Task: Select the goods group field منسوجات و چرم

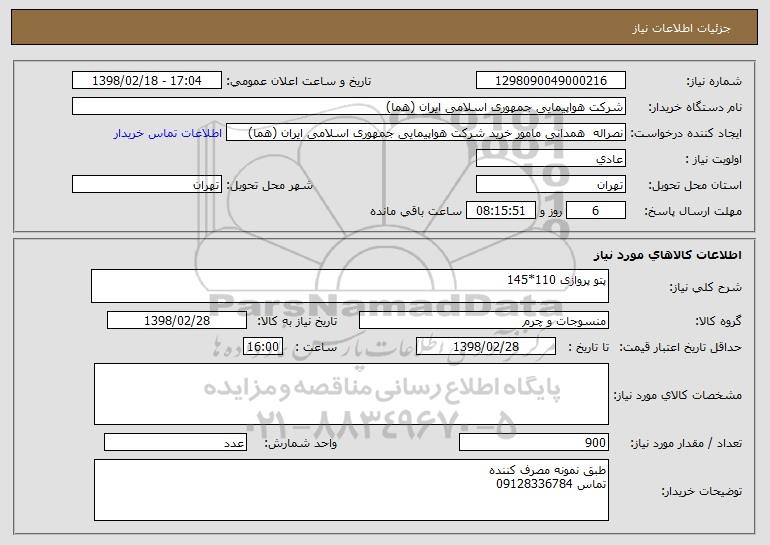Action: click(x=484, y=321)
